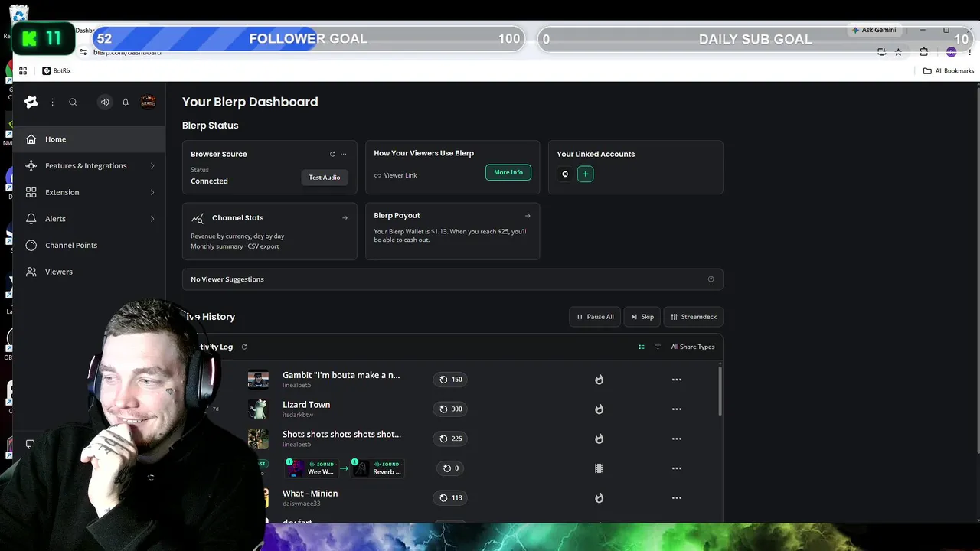Viewport: 980px width, 551px height.
Task: Bookmark this page with the star icon
Action: click(898, 52)
